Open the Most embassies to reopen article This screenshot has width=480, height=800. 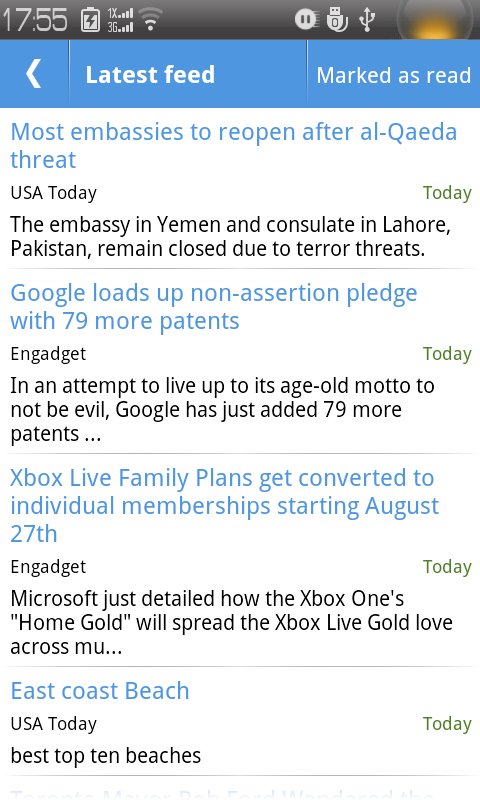click(x=233, y=145)
